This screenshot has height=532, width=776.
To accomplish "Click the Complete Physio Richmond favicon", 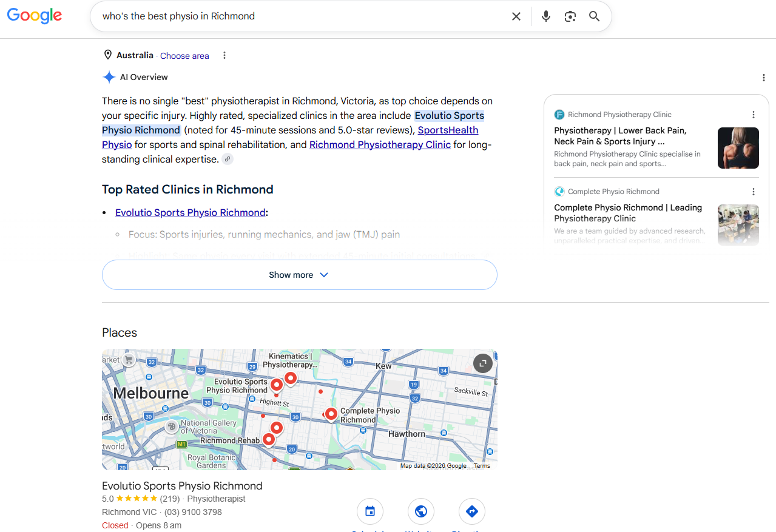I will (x=559, y=192).
